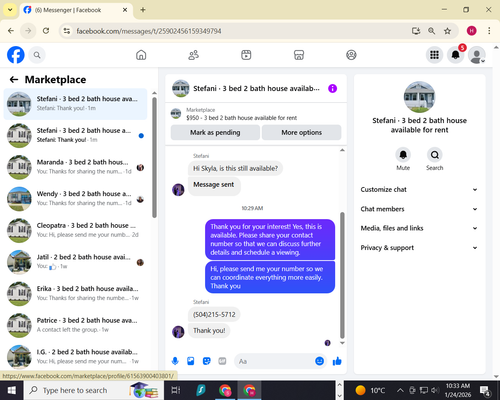
Task: Open the account profile avatar menu
Action: pos(477,55)
